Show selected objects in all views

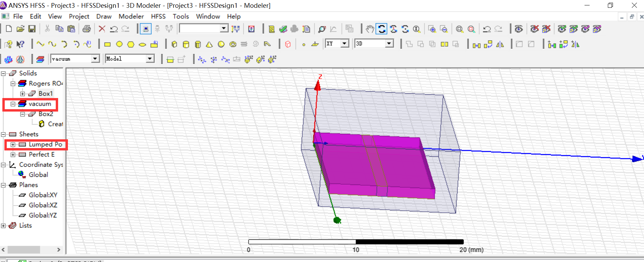(x=573, y=29)
